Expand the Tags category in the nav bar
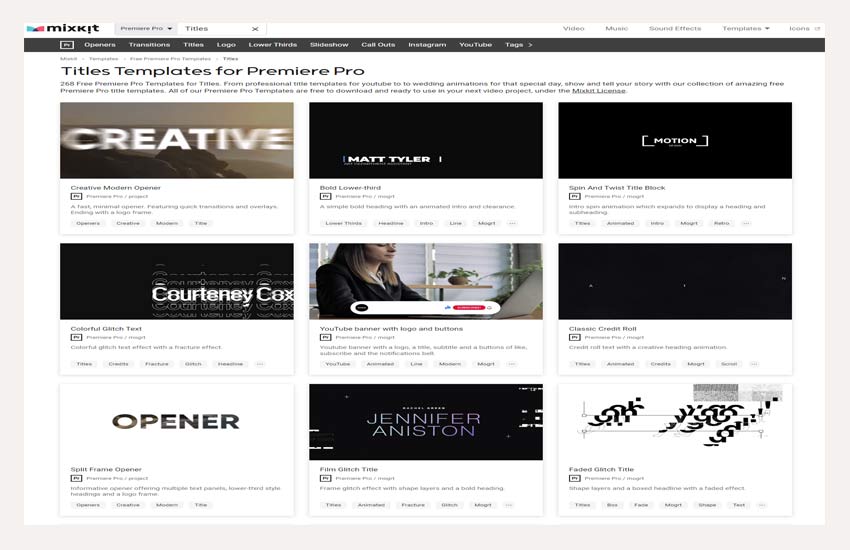 pyautogui.click(x=518, y=45)
